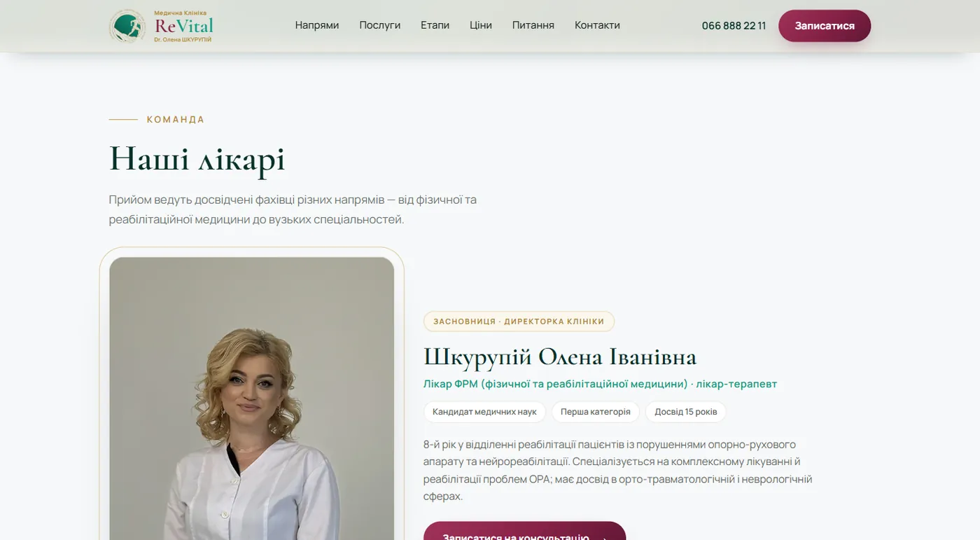Image resolution: width=980 pixels, height=540 pixels.
Task: Click the Перша категорія tag
Action: [596, 412]
